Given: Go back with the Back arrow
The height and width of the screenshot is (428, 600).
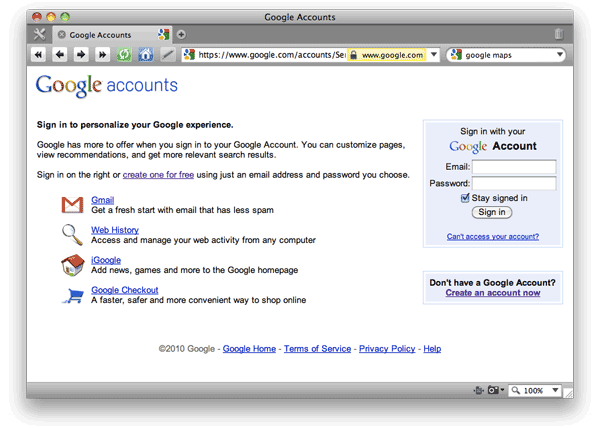Looking at the screenshot, I should pyautogui.click(x=60, y=55).
